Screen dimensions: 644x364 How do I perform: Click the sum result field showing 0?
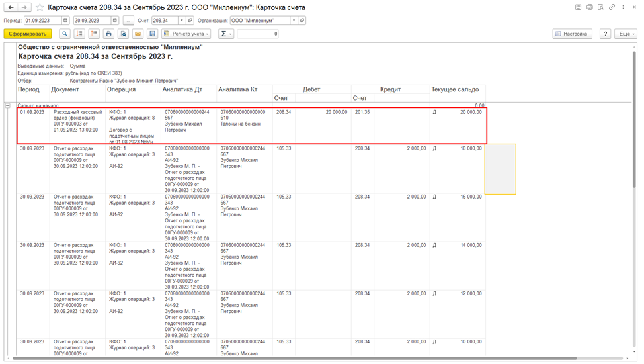[258, 34]
